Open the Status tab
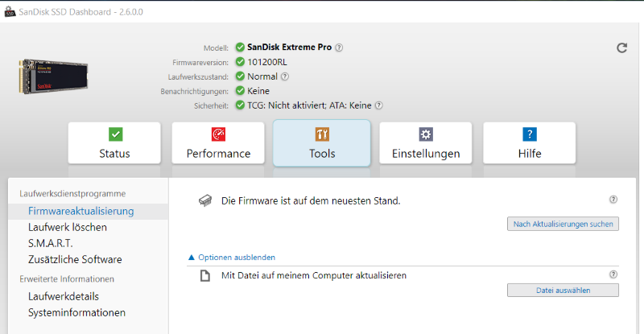 click(114, 143)
